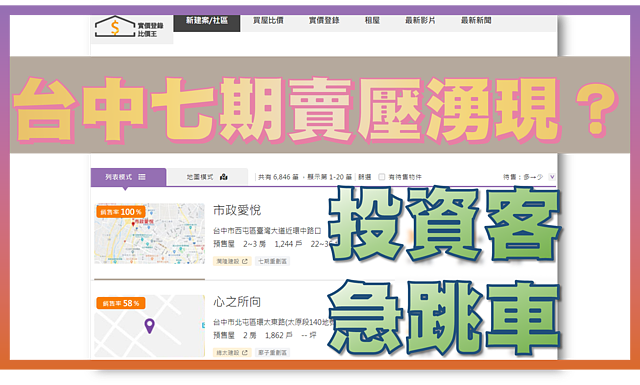The height and width of the screenshot is (385, 640).
Task: Click address 台中市西屯區臺灣大道近環中路口
Action: click(267, 231)
